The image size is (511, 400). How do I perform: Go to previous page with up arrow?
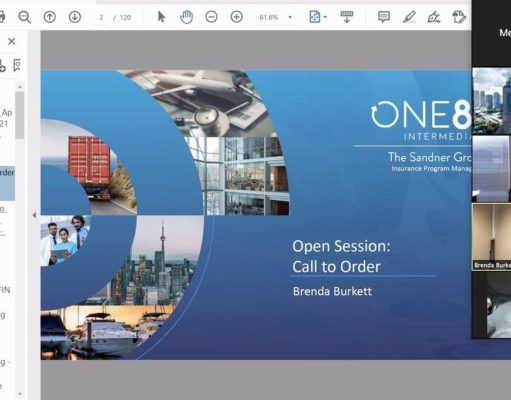50,17
